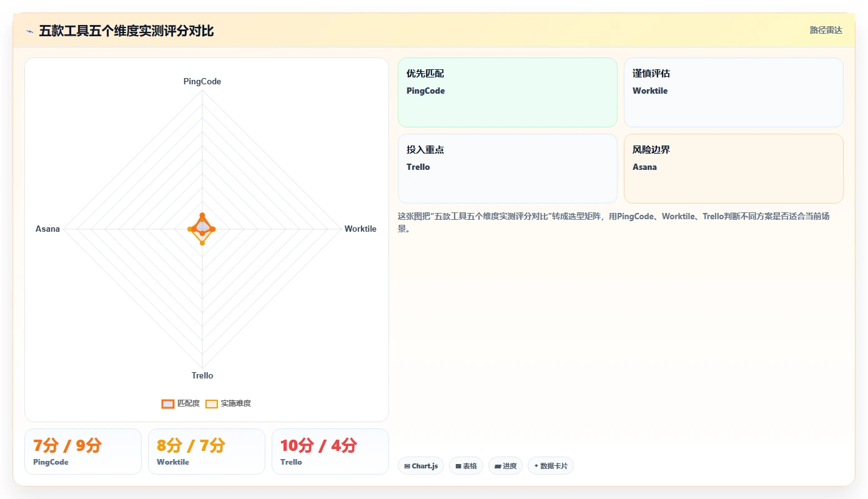The image size is (868, 499).
Task: Click Worktile inside the 谨慎评估 card
Action: coord(650,91)
